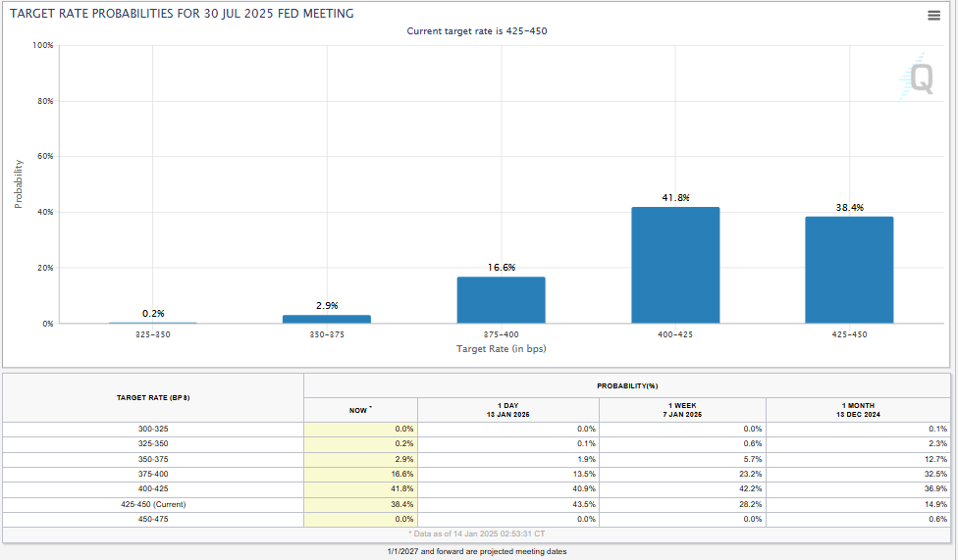This screenshot has height=560, width=958.
Task: Click 1 Month value 36.9% in table
Action: [936, 489]
